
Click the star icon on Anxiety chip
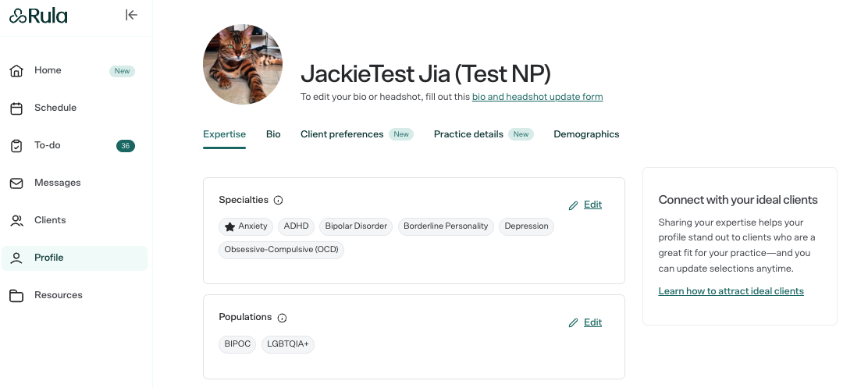(x=229, y=226)
